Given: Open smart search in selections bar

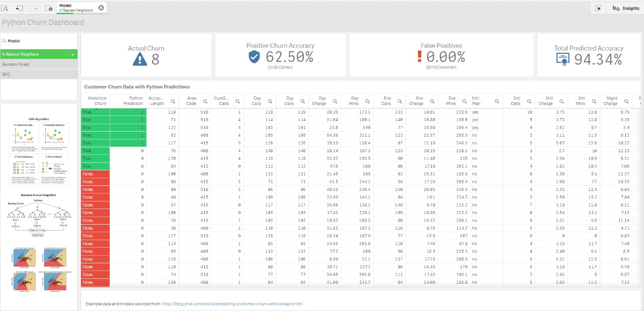Looking at the screenshot, I should click(5, 8).
